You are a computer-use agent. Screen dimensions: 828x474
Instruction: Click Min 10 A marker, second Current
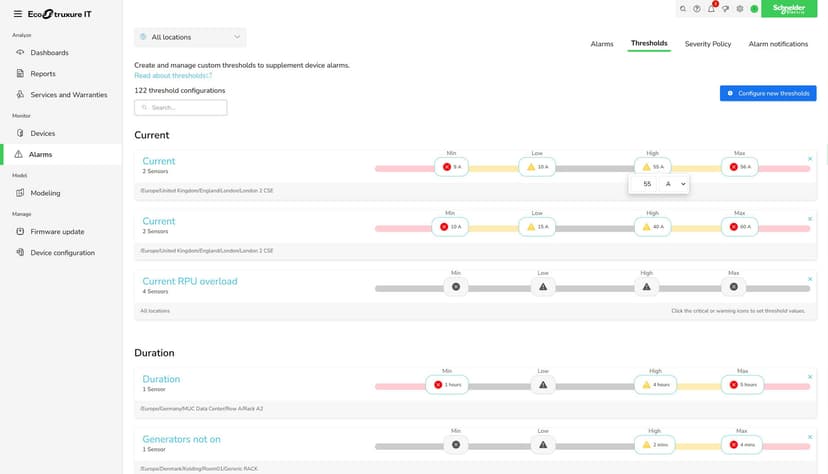[450, 227]
